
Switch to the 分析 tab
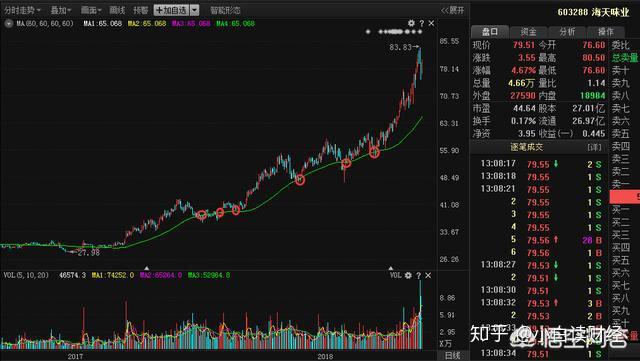pos(567,31)
